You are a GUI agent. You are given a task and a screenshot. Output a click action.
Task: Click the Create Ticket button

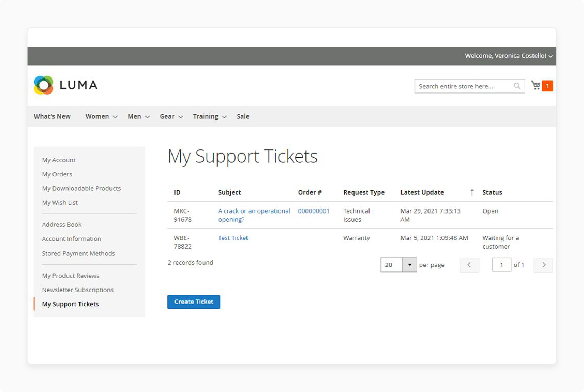194,302
